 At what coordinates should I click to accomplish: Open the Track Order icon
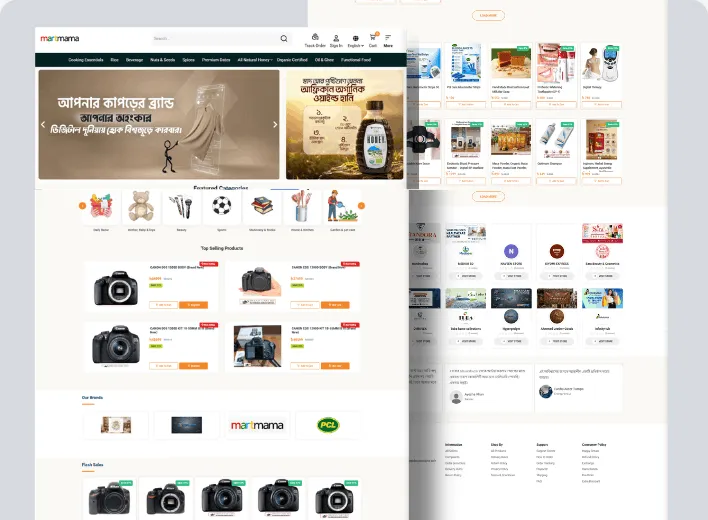(x=315, y=37)
